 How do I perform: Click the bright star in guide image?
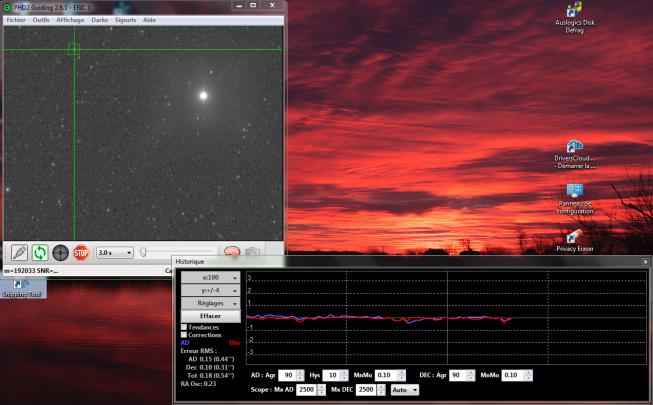203,95
